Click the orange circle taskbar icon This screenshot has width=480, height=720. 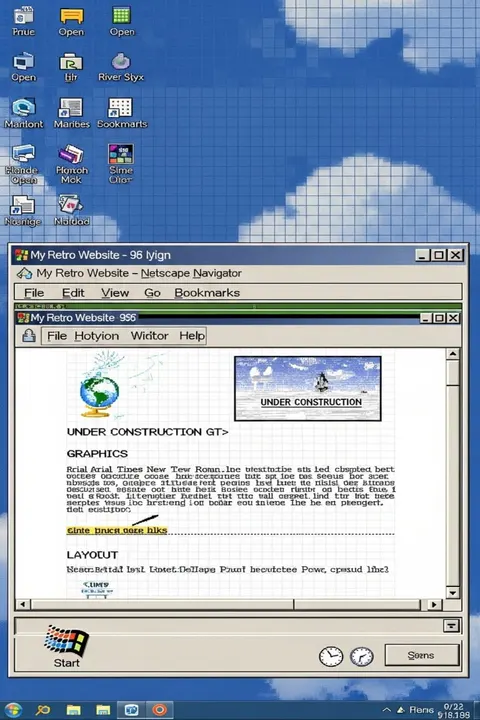click(159, 710)
